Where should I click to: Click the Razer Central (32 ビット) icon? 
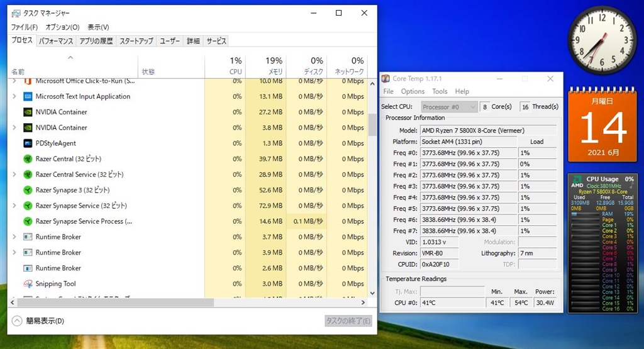pos(28,159)
